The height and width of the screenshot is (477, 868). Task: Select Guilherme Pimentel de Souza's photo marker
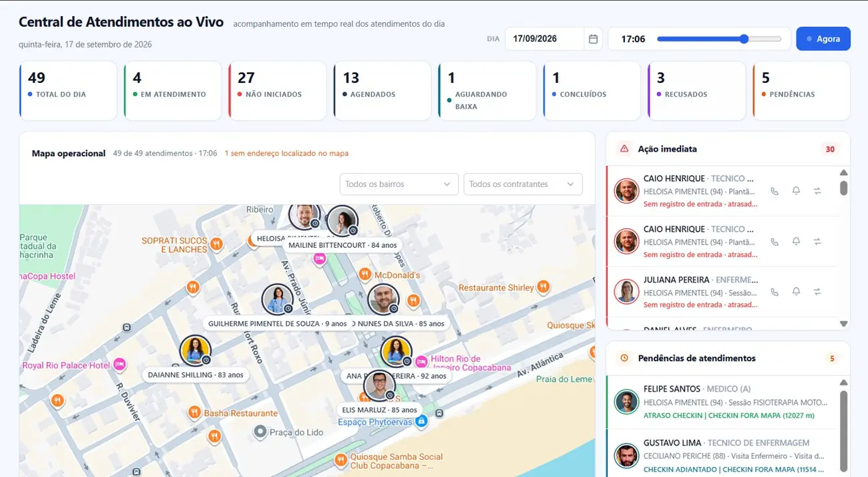278,299
